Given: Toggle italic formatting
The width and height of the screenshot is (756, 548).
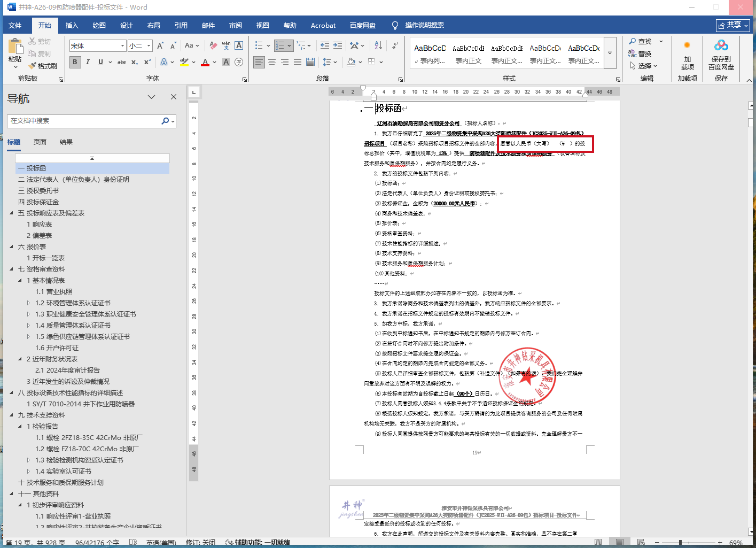Looking at the screenshot, I should [88, 62].
